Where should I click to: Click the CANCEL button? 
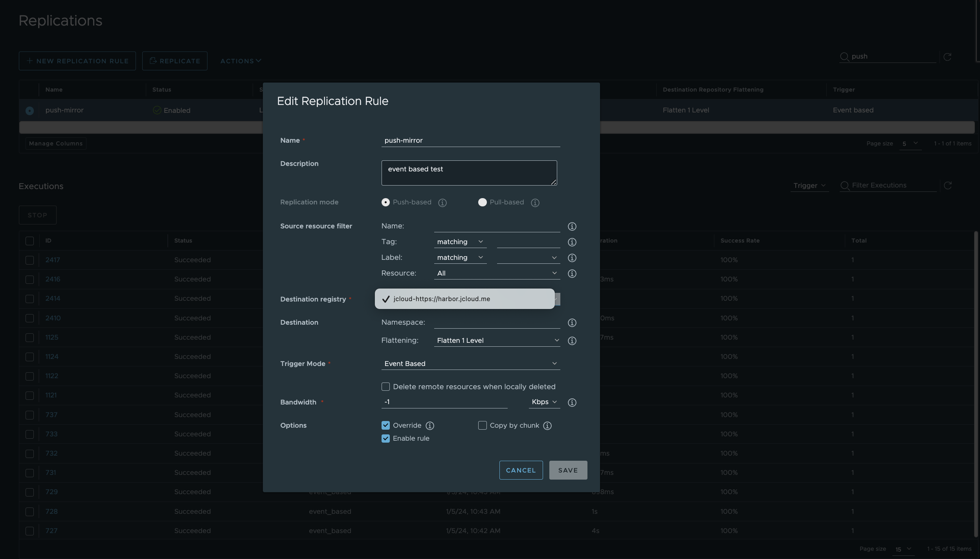click(521, 470)
